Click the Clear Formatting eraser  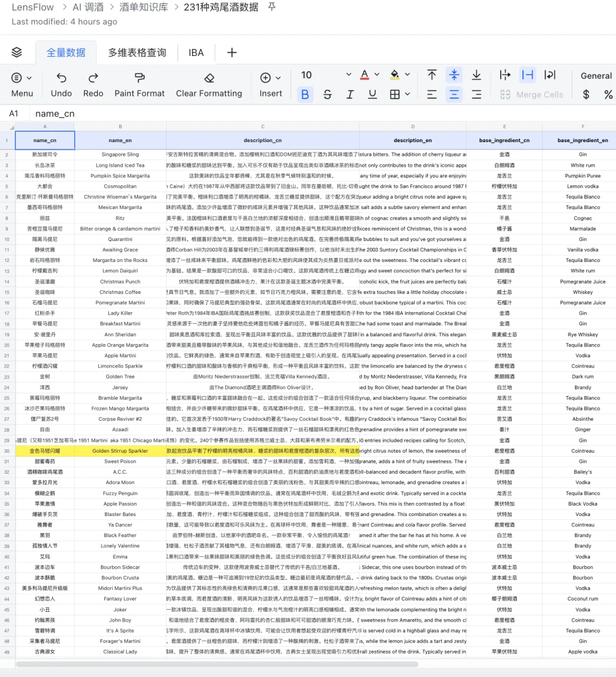pos(209,78)
